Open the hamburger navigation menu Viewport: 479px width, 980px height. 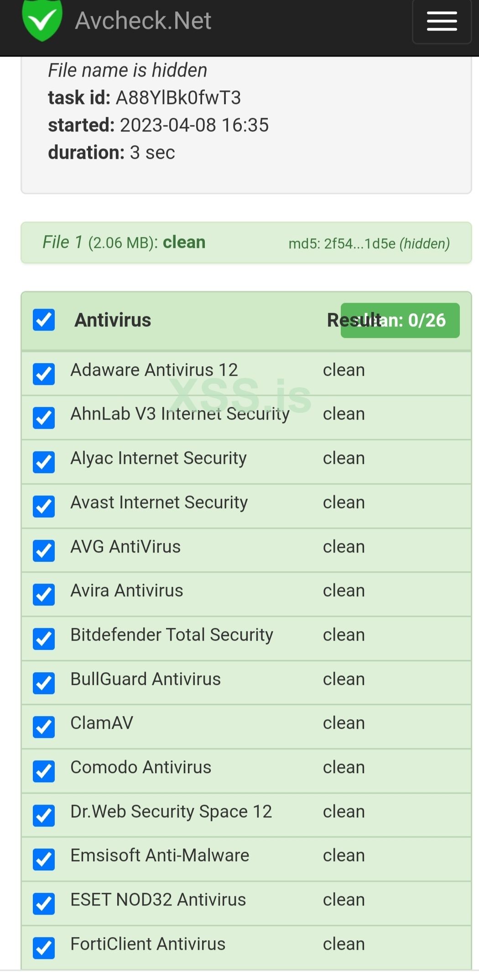(442, 21)
